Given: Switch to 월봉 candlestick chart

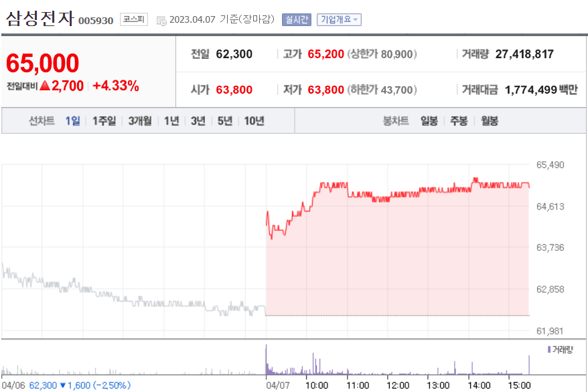Looking at the screenshot, I should pyautogui.click(x=490, y=120).
